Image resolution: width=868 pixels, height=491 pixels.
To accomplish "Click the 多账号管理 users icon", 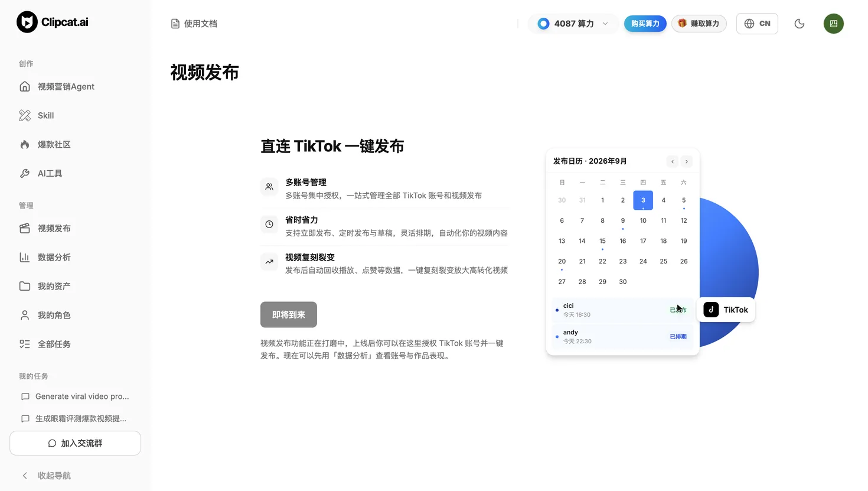I will coord(269,187).
